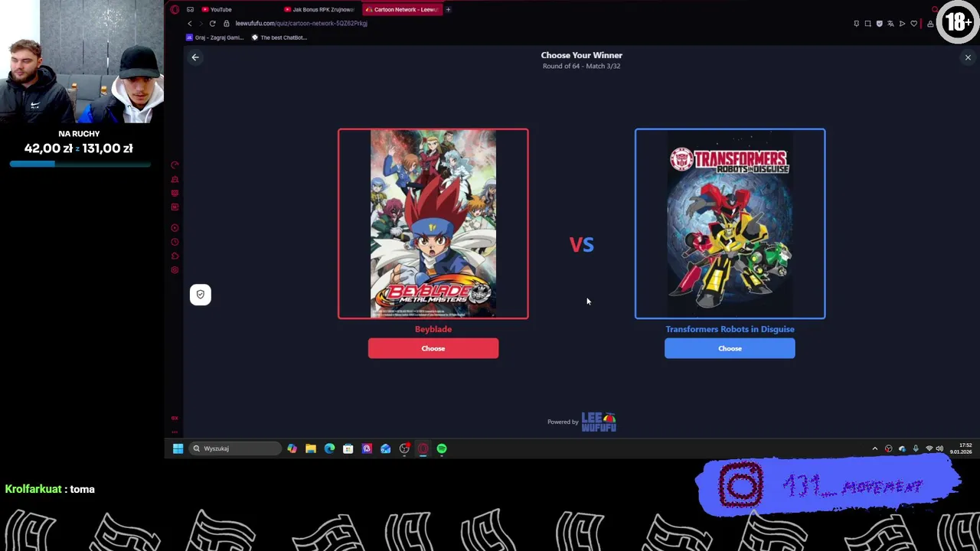Open the sidebar history clock icon
The height and width of the screenshot is (551, 980).
point(175,242)
